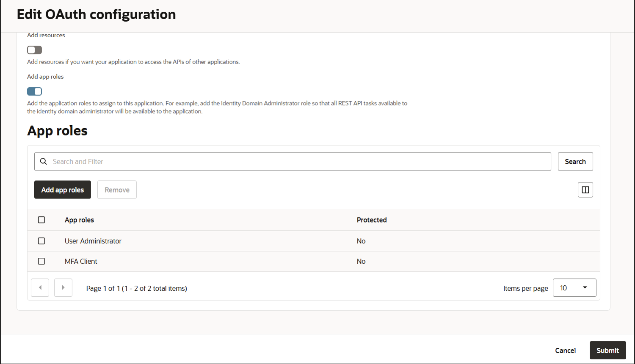
Task: Select all rows using header checkbox
Action: (x=41, y=220)
